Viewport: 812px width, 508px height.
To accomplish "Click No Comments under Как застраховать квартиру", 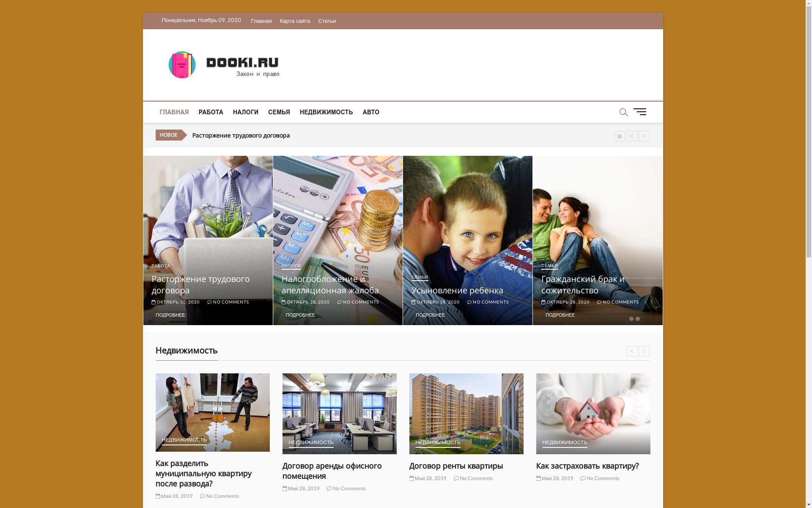I will tap(600, 478).
